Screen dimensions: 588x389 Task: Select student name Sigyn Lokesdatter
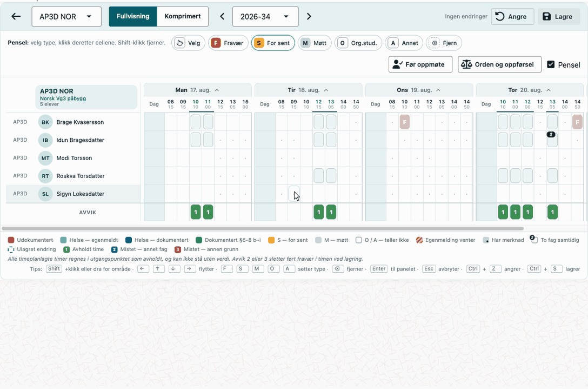[80, 194]
